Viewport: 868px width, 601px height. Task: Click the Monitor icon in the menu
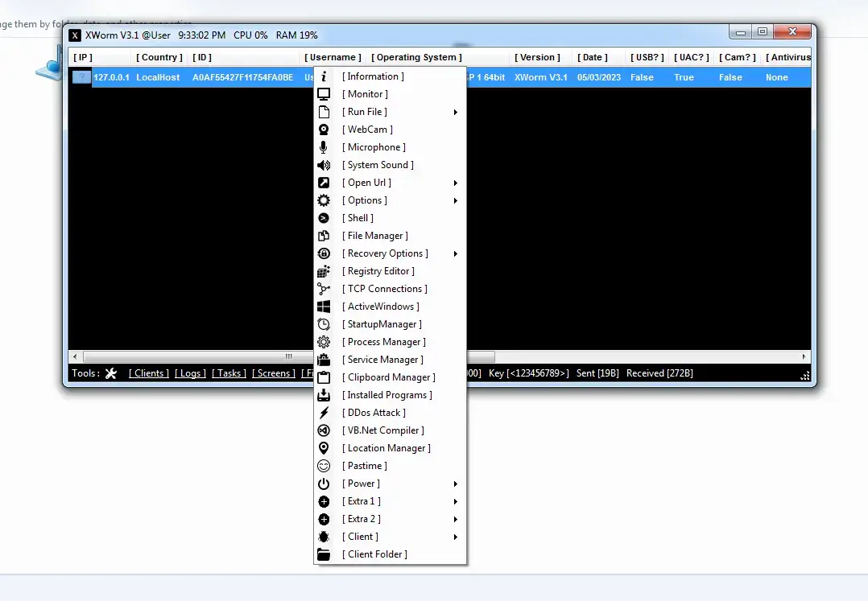pos(323,93)
